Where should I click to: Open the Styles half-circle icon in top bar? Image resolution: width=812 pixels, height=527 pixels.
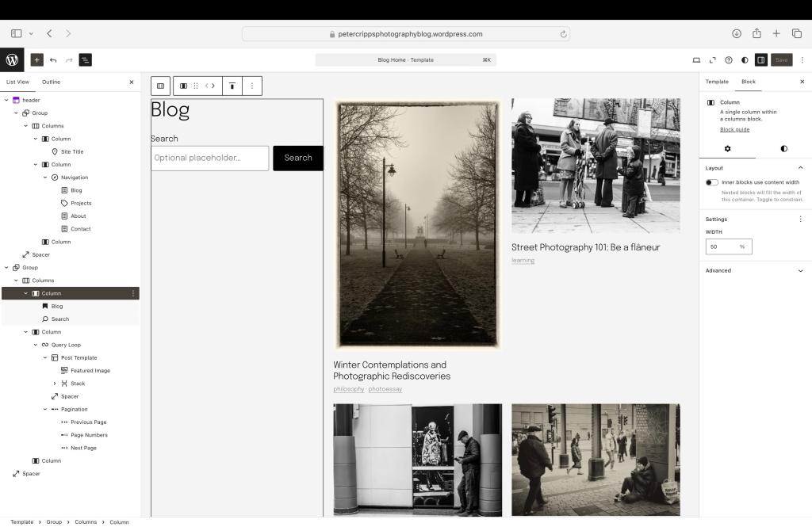745,60
